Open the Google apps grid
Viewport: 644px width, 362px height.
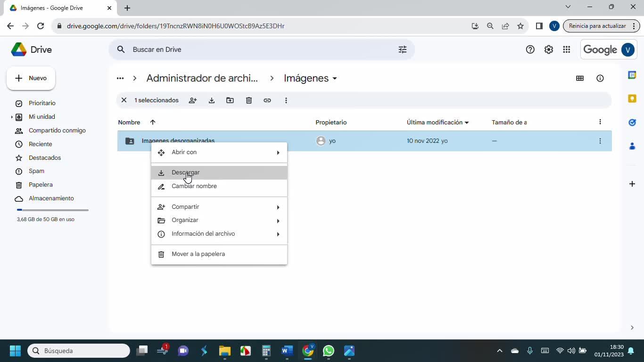coord(567,49)
